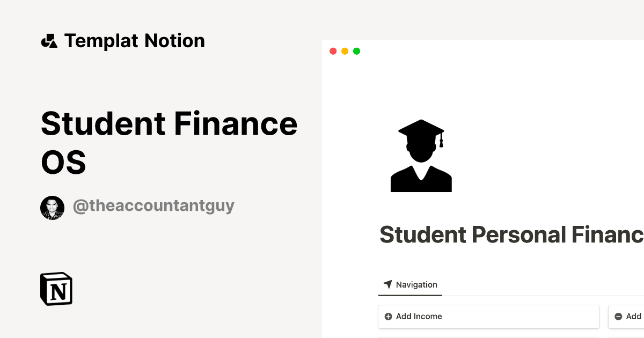Click the "Templat Notion" header text

click(135, 40)
